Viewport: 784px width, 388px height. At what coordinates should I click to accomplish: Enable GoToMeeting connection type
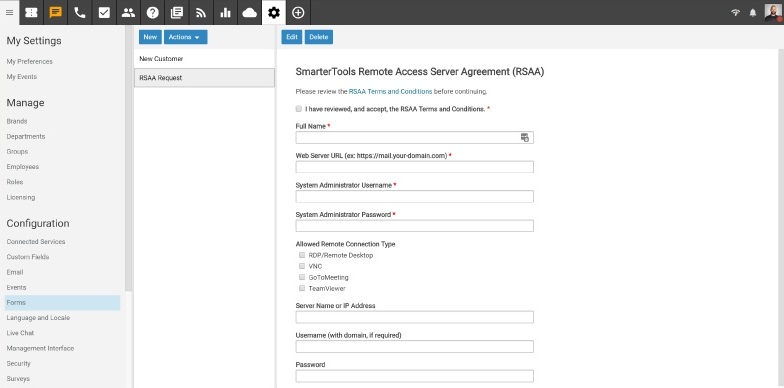302,277
